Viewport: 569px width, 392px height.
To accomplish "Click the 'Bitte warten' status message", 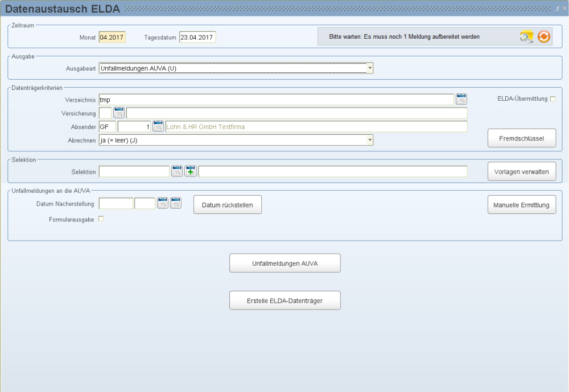I will (404, 36).
